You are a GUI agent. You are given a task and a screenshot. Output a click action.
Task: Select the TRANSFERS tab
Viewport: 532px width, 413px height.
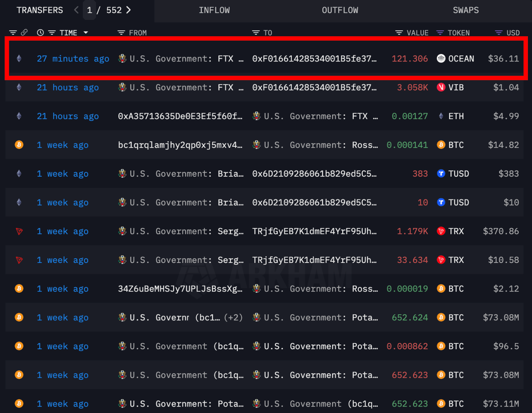(40, 10)
